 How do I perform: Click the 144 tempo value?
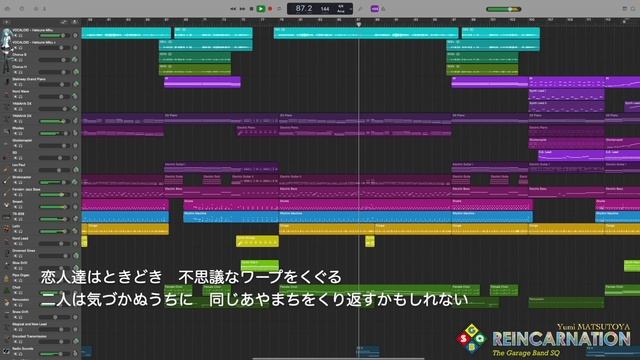point(325,9)
